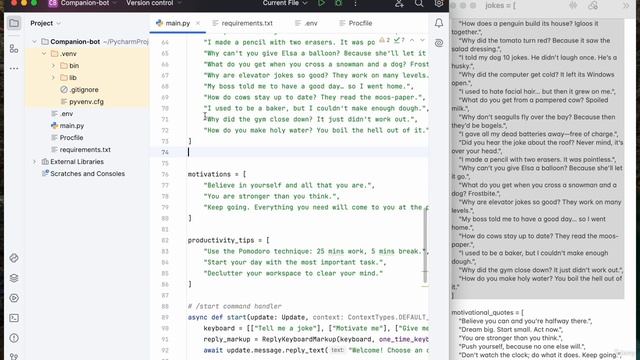This screenshot has height=360, width=640.
Task: Open the Companion-bot project dropdown
Action: (84, 3)
